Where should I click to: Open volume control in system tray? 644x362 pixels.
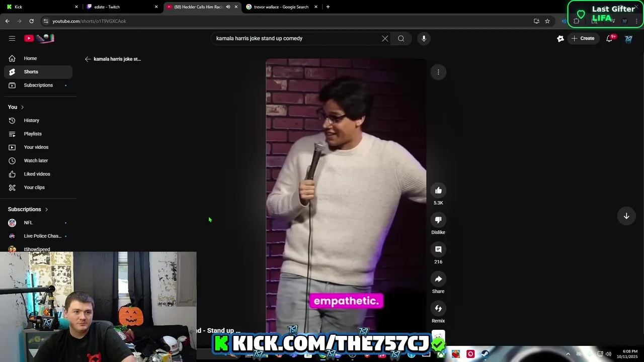(x=608, y=354)
